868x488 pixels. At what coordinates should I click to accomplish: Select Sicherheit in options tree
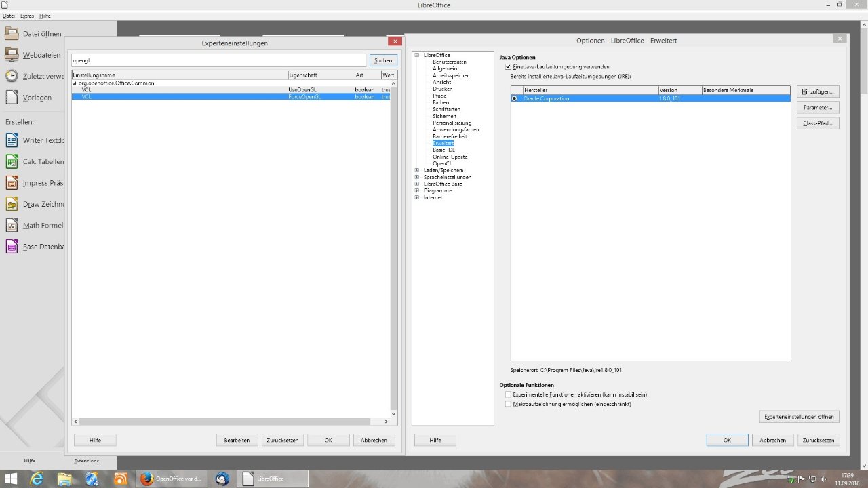[x=444, y=116]
